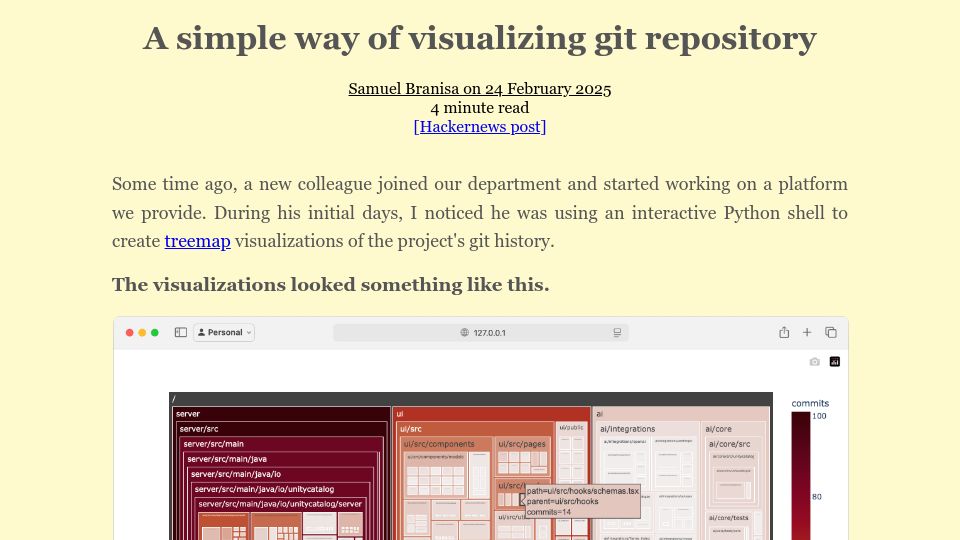Click the red close dot of embedded browser
Viewport: 960px width, 540px height.
tap(130, 332)
